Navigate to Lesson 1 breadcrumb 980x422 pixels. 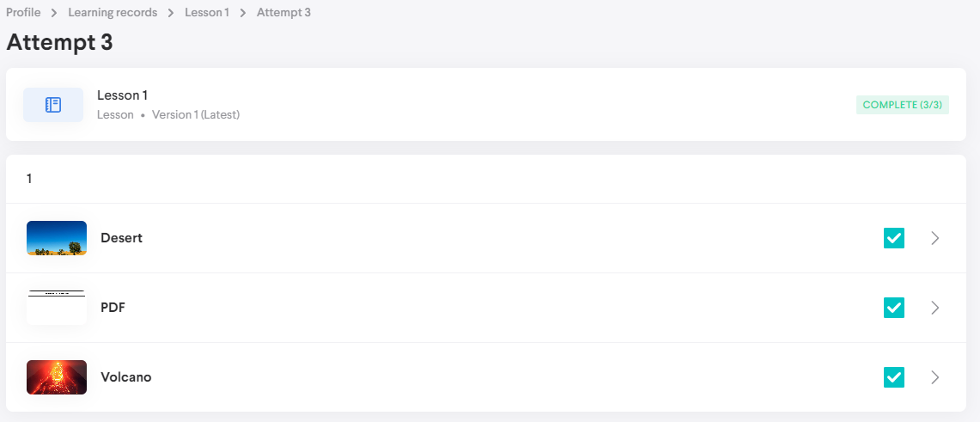tap(207, 13)
